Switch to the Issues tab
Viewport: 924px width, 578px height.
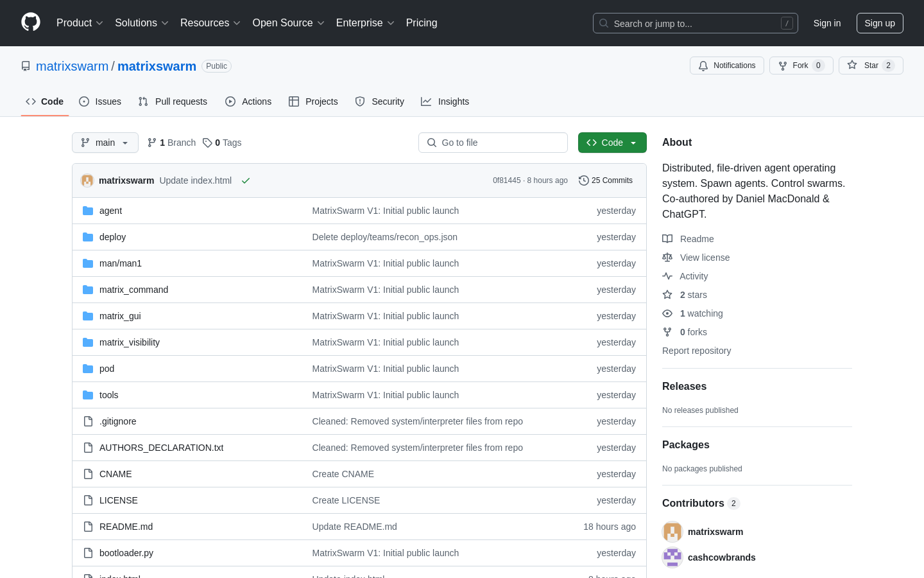pyautogui.click(x=100, y=101)
